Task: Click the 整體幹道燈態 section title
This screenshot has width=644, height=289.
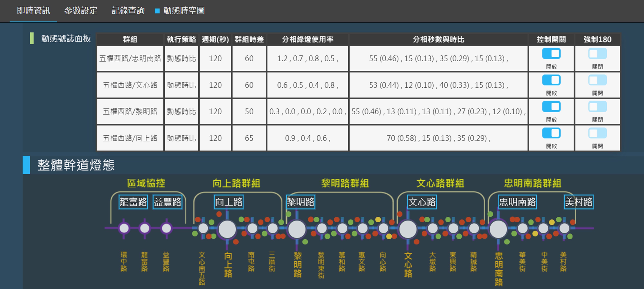Action: [x=76, y=165]
